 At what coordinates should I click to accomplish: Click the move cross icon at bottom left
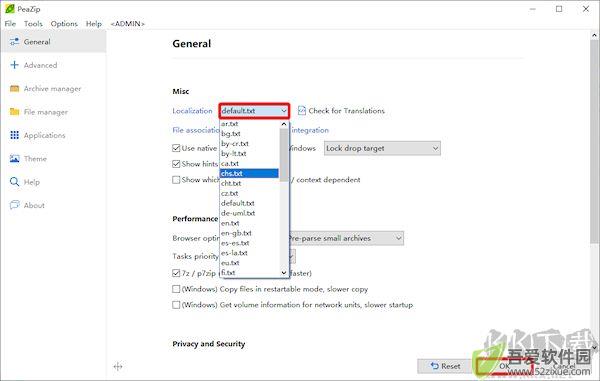coord(118,366)
